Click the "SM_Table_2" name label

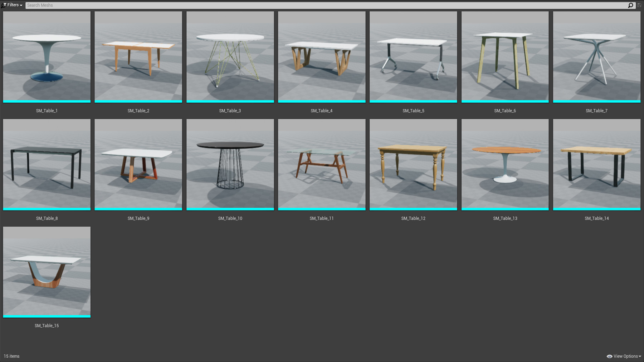(x=138, y=111)
